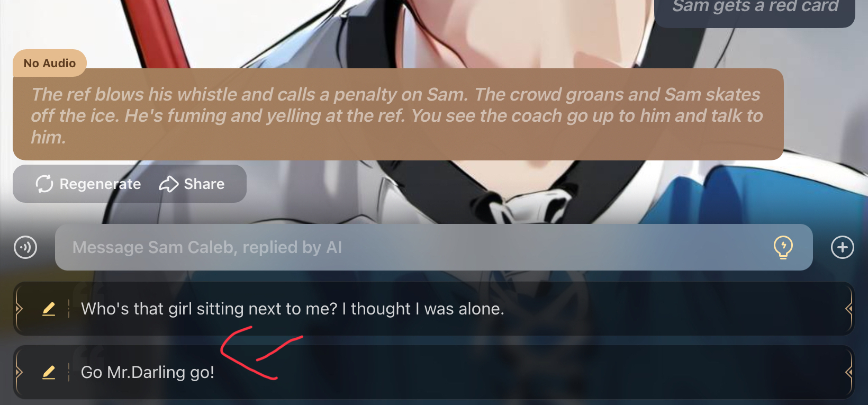Click the referee penalty narration message
Screen dimensions: 868x405
point(398,115)
